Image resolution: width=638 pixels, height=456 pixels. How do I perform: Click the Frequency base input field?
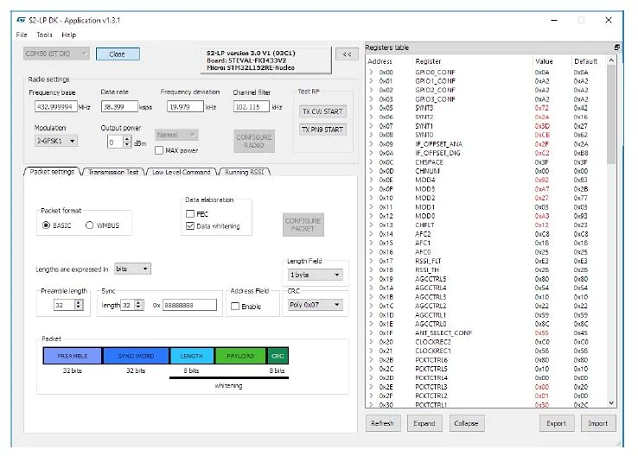click(x=56, y=107)
